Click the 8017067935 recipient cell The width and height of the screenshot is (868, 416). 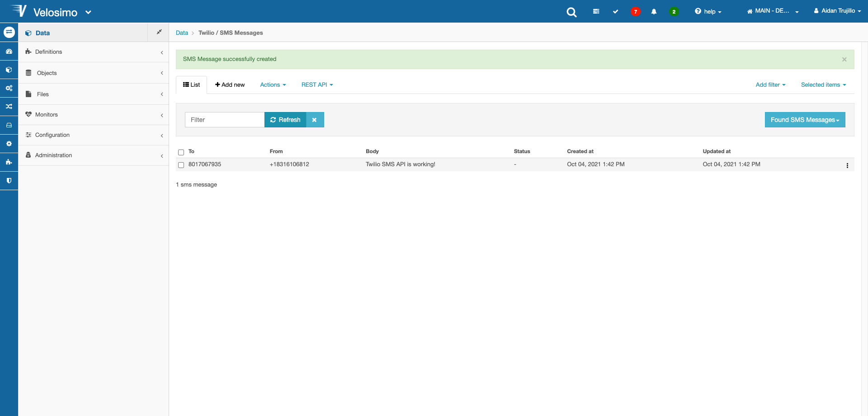click(x=205, y=164)
